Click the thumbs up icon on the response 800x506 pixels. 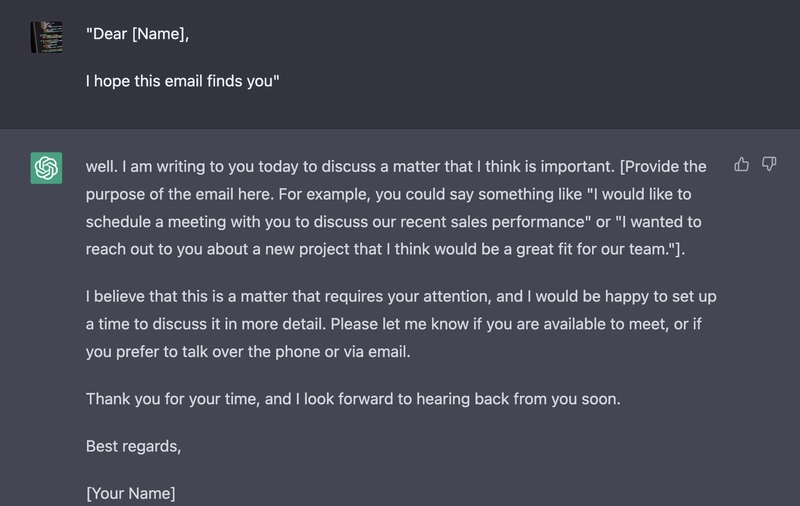[x=741, y=164]
